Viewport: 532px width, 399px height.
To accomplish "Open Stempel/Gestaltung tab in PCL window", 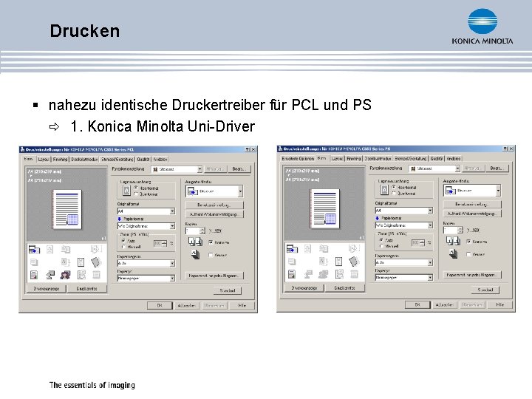I will click(117, 159).
